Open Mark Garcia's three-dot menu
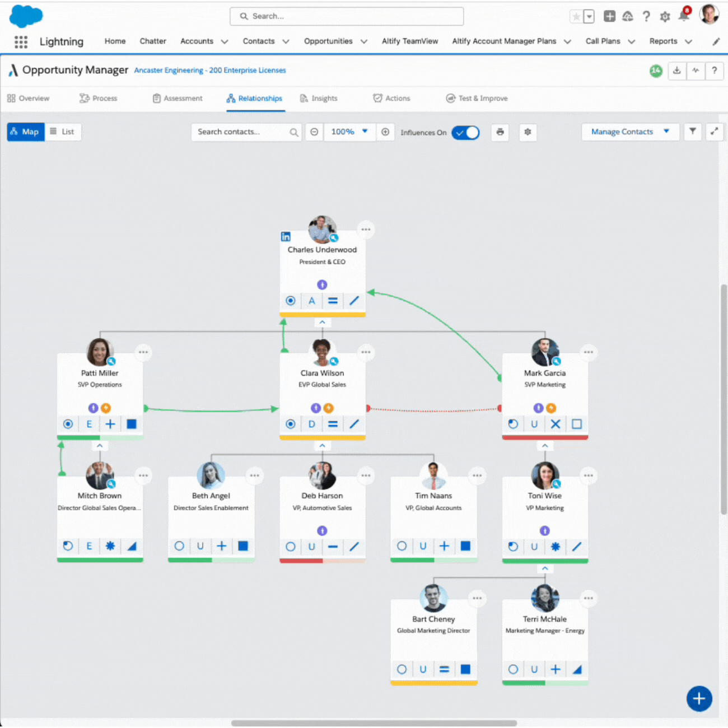728x728 pixels. point(589,352)
